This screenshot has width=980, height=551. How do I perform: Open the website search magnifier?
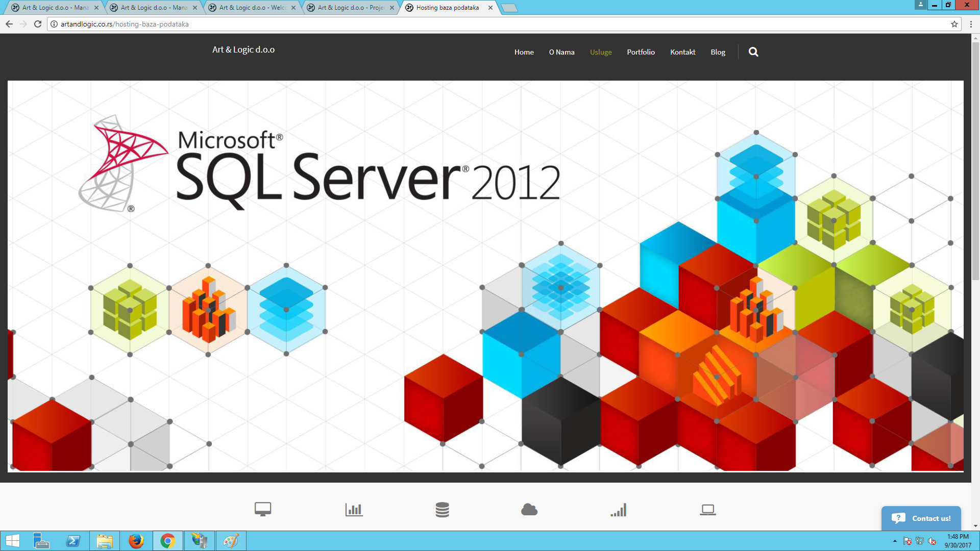point(753,52)
